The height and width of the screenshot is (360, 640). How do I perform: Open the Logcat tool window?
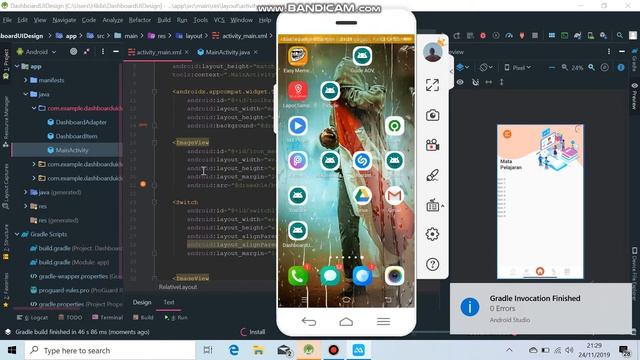point(33,317)
